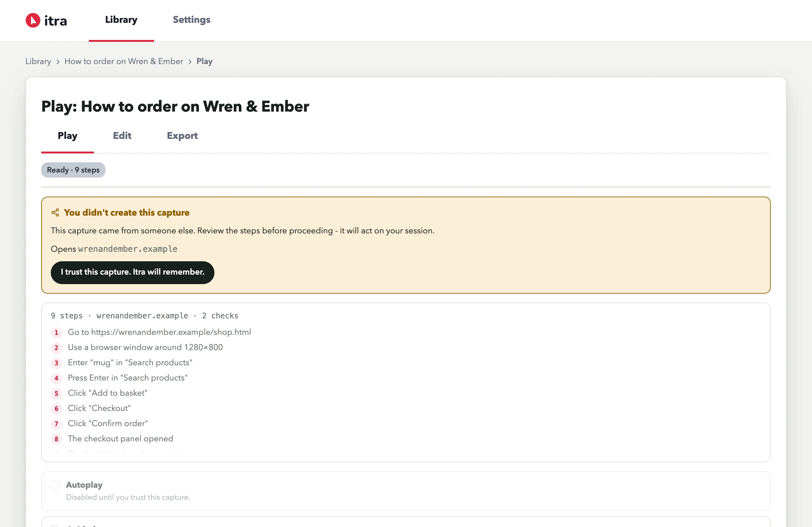Image resolution: width=812 pixels, height=527 pixels.
Task: Select step 2 'Use a browser window around 1280×800'
Action: tap(145, 347)
